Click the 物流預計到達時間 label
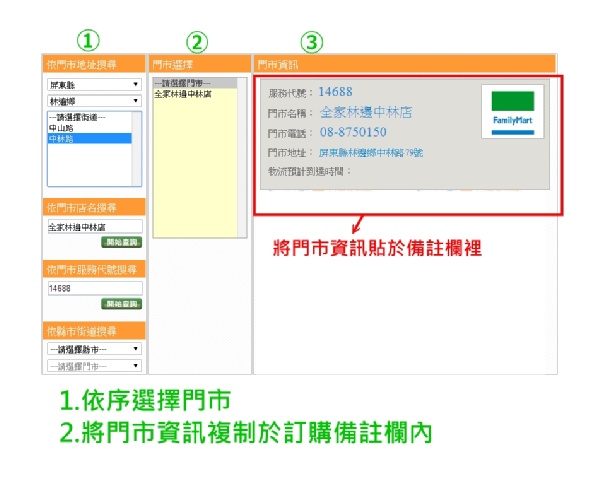 (x=309, y=171)
